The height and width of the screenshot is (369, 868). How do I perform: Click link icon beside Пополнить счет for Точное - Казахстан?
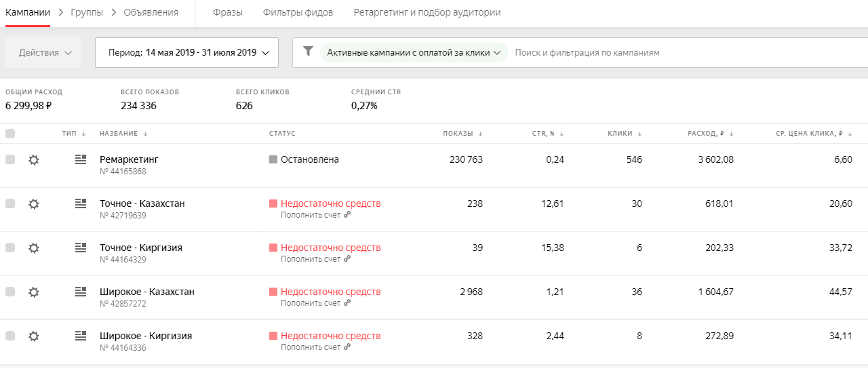point(347,215)
